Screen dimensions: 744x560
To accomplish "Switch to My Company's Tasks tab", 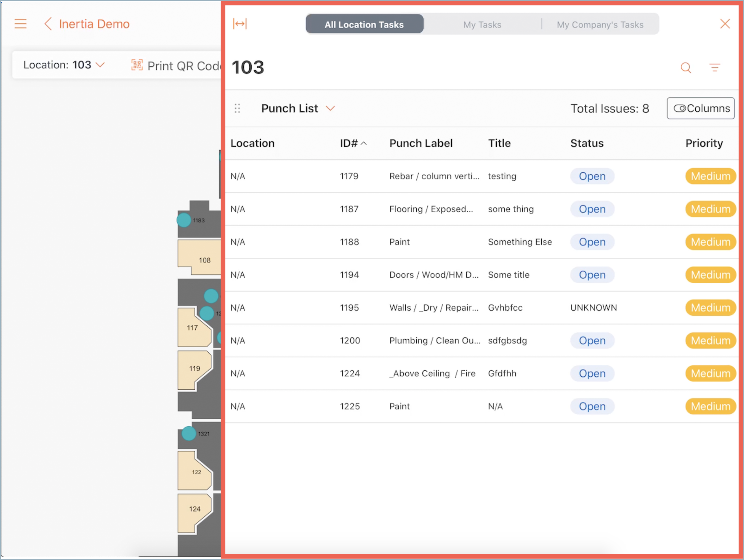I will [600, 25].
